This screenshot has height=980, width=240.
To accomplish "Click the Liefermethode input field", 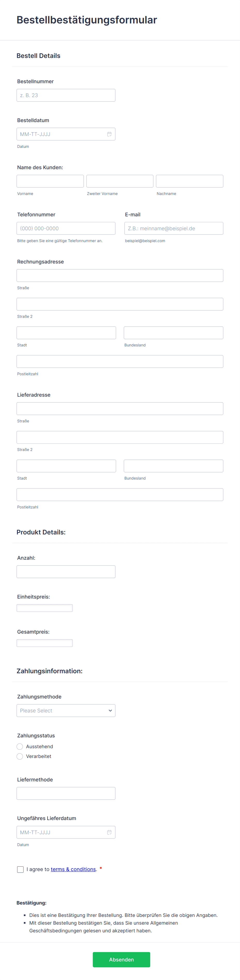I will pos(66,793).
